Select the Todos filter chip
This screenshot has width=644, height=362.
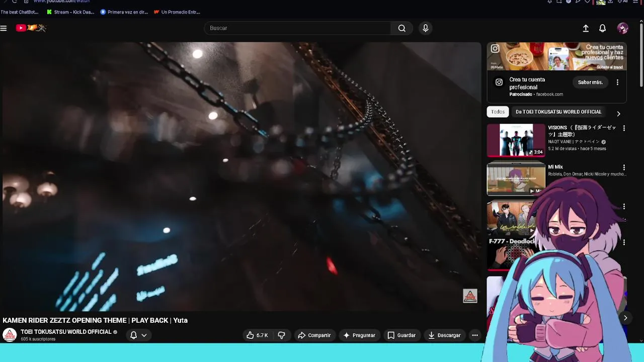point(498,112)
